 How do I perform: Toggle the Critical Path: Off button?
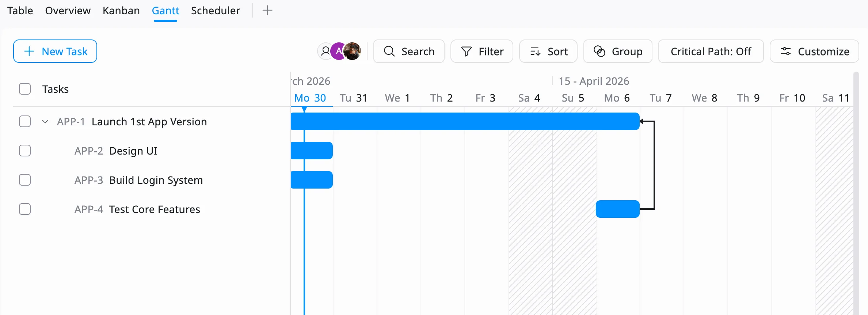pos(711,51)
